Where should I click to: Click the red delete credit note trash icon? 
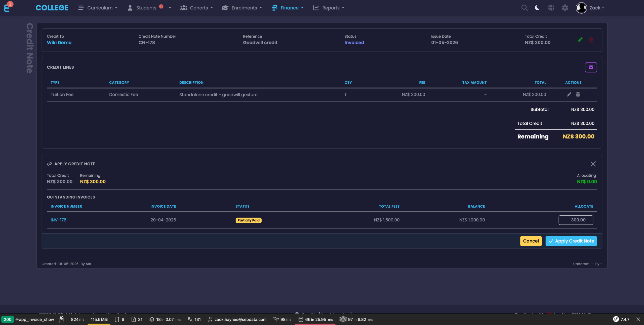pos(591,40)
